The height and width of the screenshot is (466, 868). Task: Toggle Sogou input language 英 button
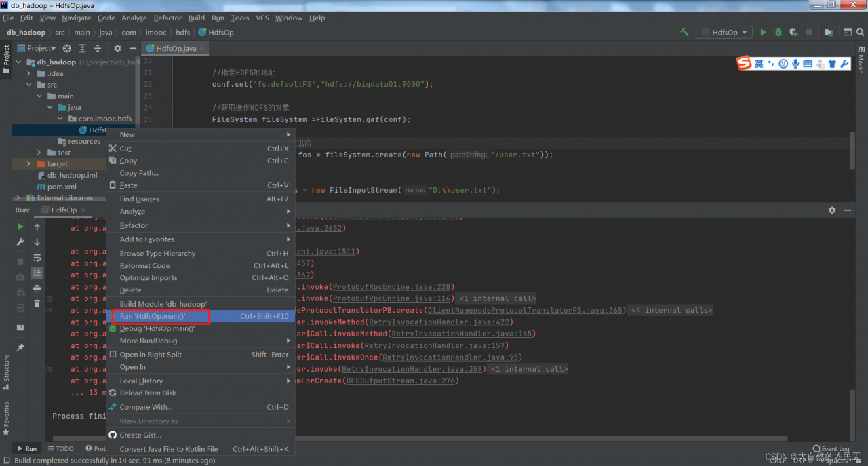(759, 64)
